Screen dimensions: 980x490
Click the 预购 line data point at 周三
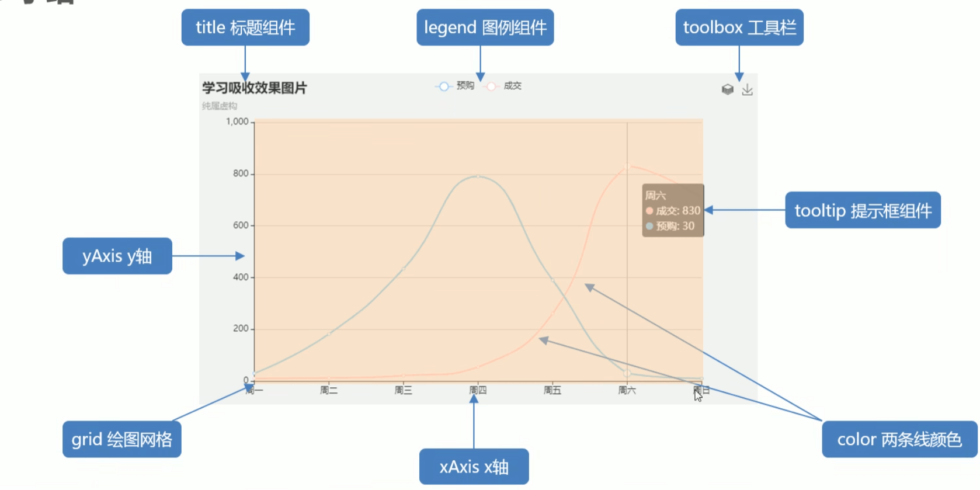click(404, 269)
